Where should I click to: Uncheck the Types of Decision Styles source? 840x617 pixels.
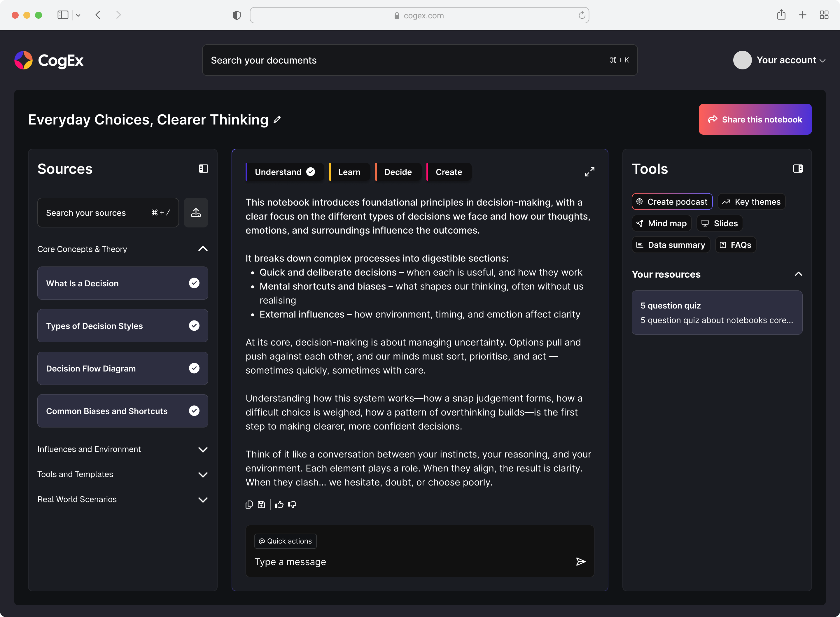pos(194,326)
